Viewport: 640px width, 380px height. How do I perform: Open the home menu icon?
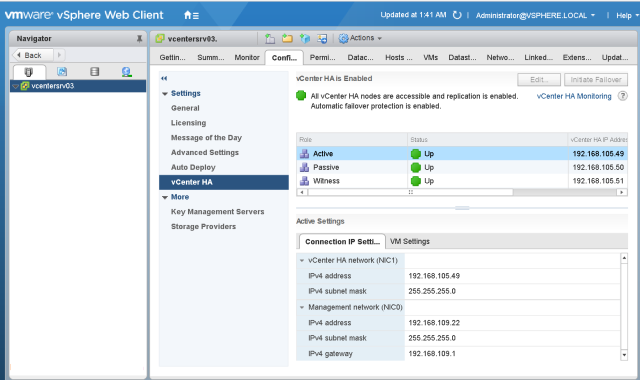[x=191, y=16]
